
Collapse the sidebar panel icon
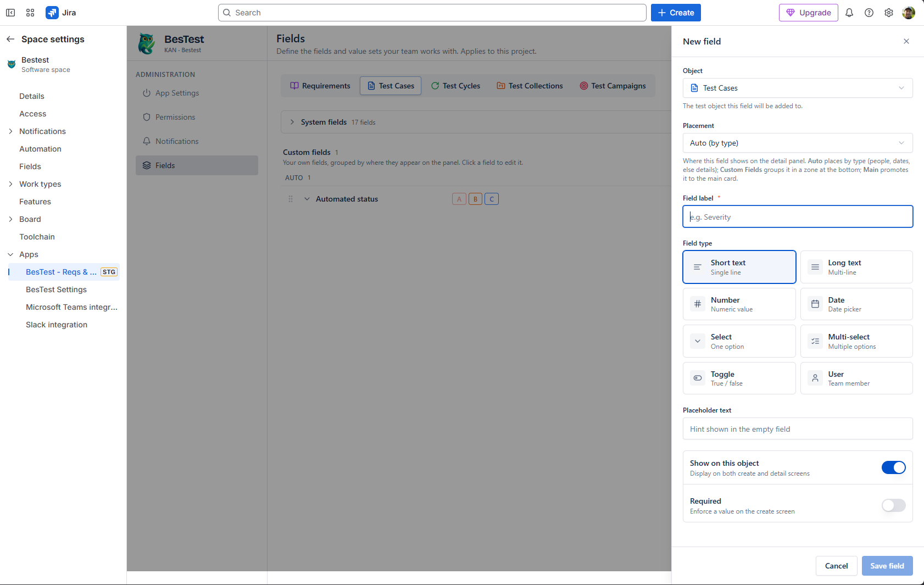[x=10, y=13]
